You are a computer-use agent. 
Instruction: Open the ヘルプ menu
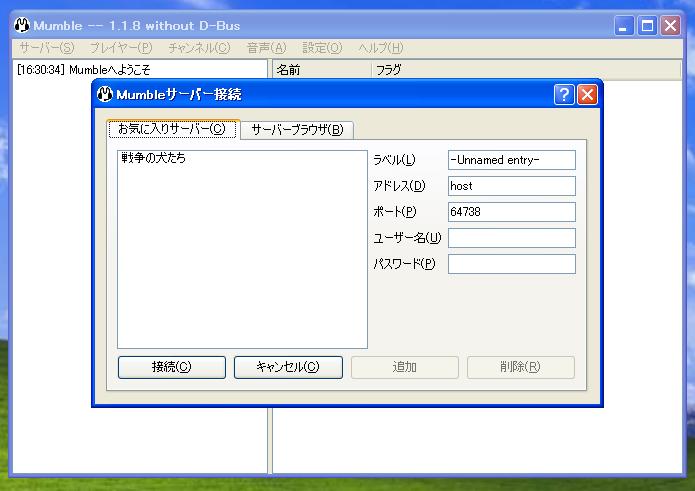[x=381, y=47]
